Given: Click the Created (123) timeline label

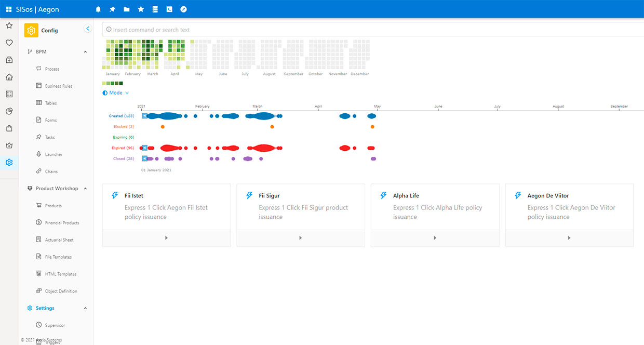Looking at the screenshot, I should (122, 116).
